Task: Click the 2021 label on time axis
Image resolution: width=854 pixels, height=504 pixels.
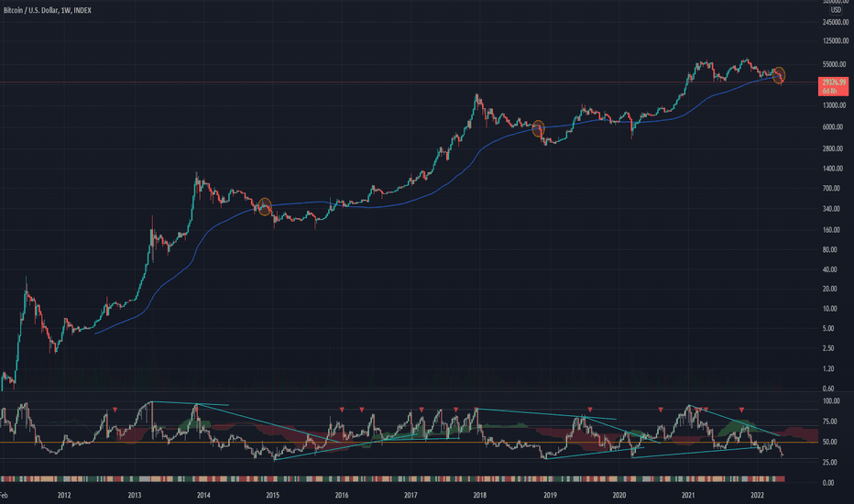Action: point(688,495)
